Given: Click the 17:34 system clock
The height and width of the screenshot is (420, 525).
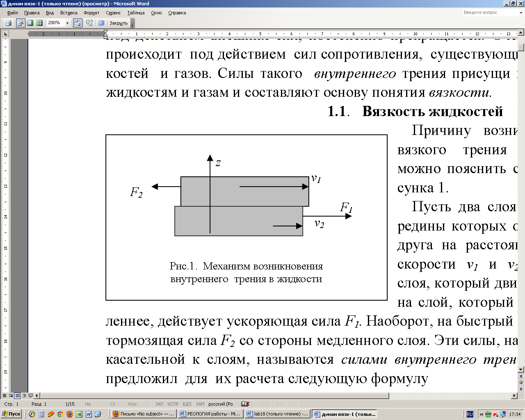Looking at the screenshot, I should [x=515, y=414].
